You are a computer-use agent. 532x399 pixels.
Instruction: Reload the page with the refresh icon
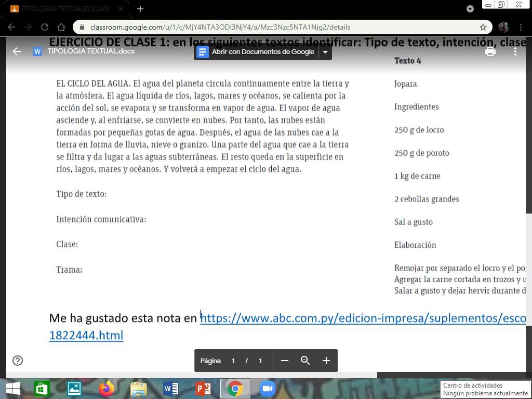45,27
